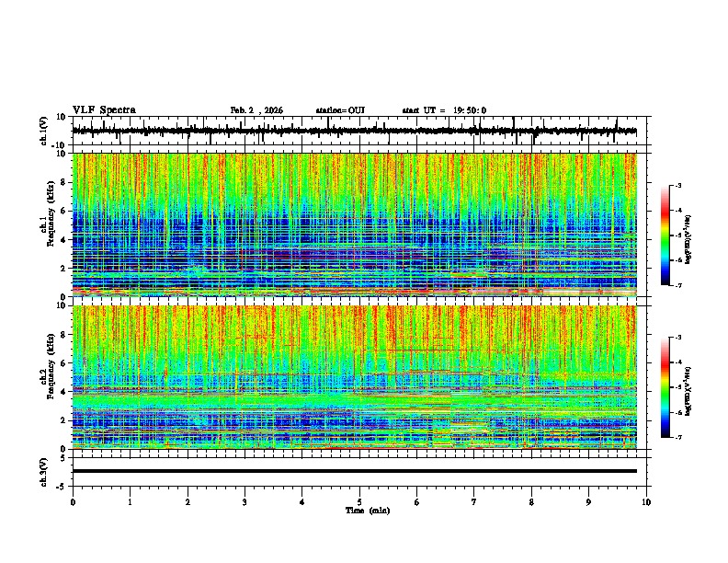The width and height of the screenshot is (728, 563).
Task: Click the ch.1 colorbar label 'log(PSD)(V²/Hz)'
Action: [x=688, y=240]
